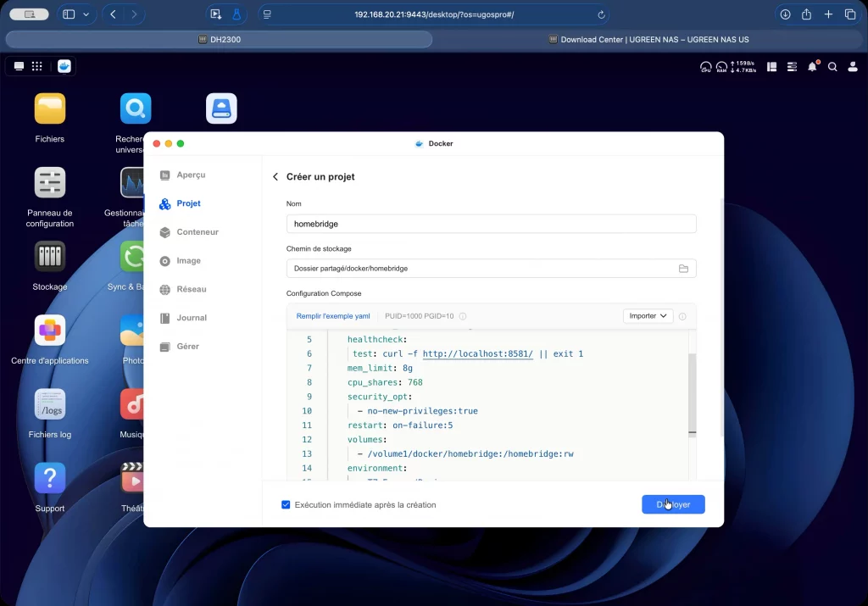
Task: Click the info icon beside Importer
Action: click(x=682, y=315)
